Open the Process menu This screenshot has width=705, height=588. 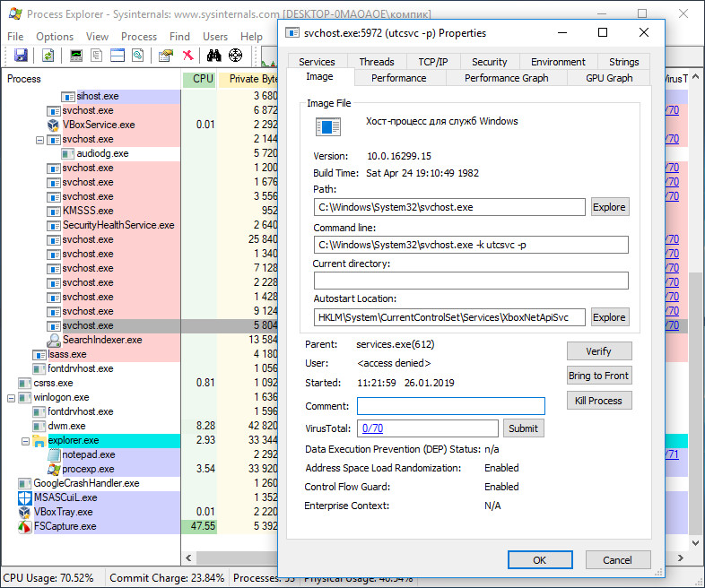(x=139, y=37)
